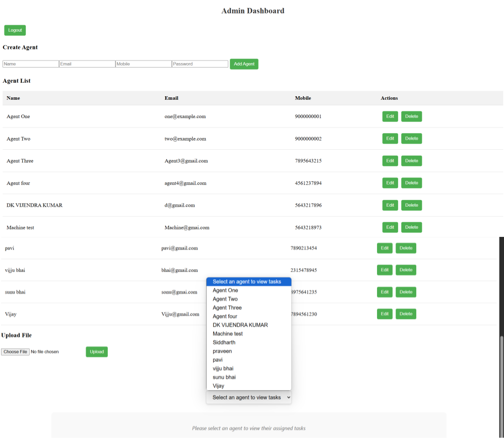Viewport: 504px width, 438px height.
Task: Edit the Agent four row
Action: coord(390,183)
